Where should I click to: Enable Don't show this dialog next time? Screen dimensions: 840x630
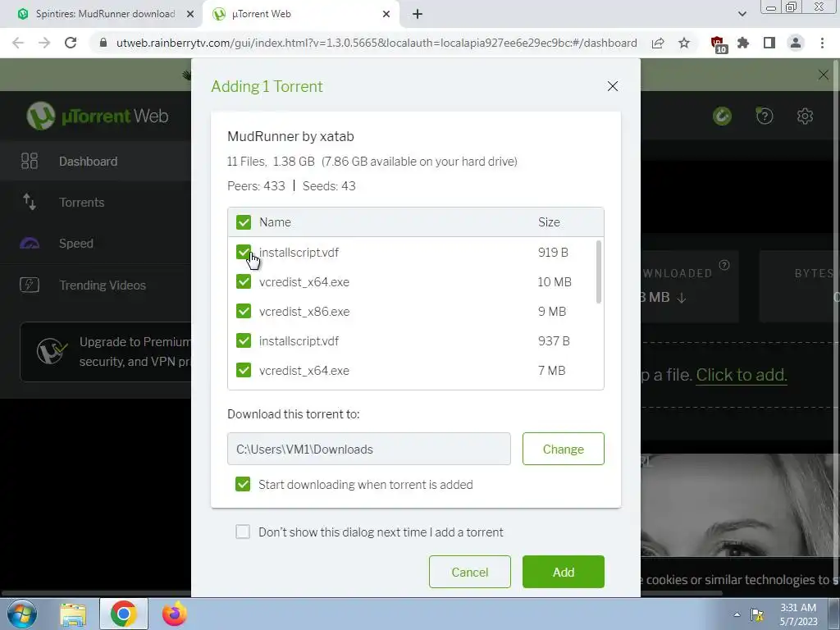click(243, 532)
